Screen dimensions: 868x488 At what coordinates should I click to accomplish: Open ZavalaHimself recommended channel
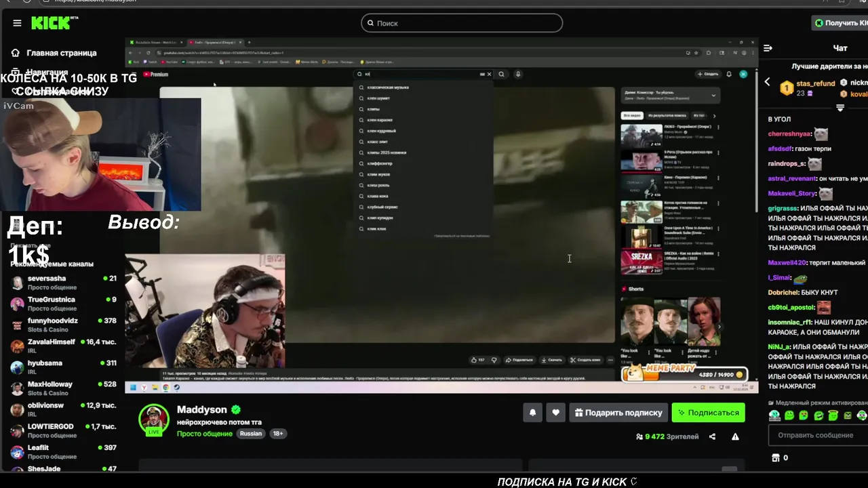click(62, 346)
